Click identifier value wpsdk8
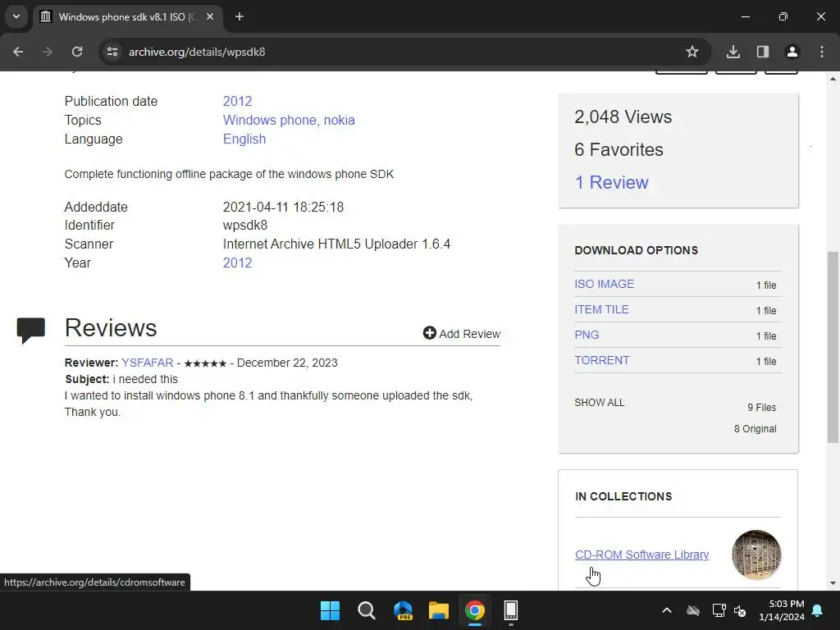The height and width of the screenshot is (630, 840). (244, 226)
